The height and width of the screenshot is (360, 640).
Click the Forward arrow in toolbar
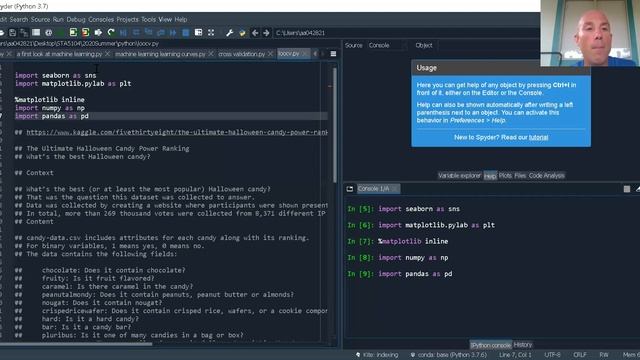pos(266,33)
